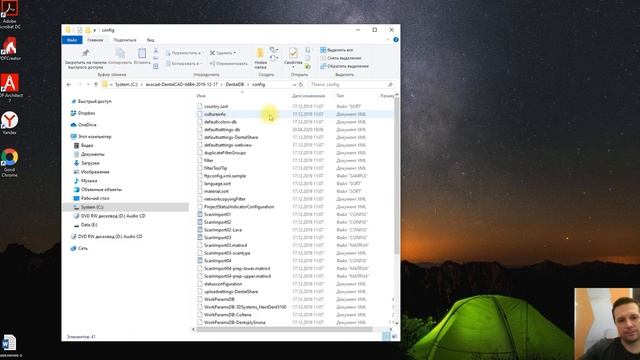This screenshot has width=640, height=360.
Task: Open the Переместить в dropdown
Action: 184,53
